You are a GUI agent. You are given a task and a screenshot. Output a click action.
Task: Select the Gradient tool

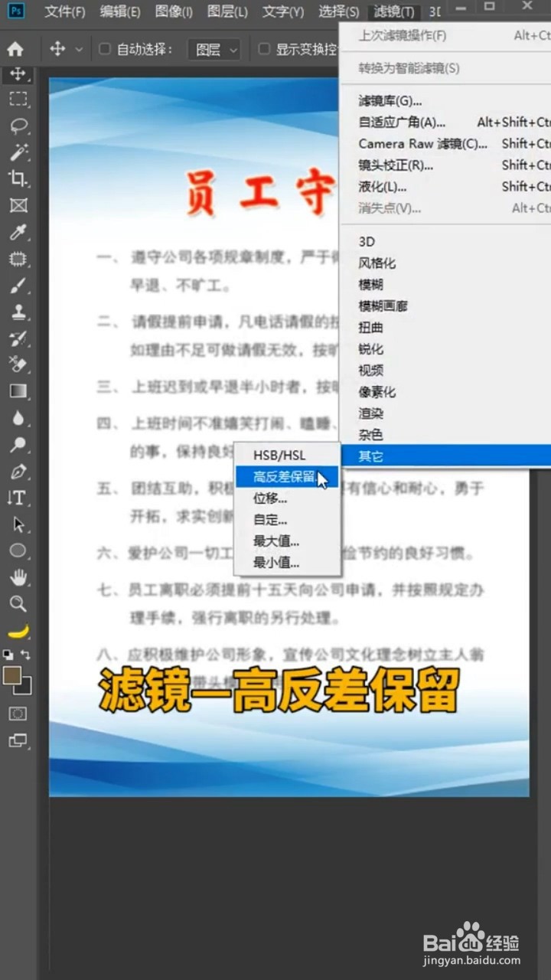point(18,391)
